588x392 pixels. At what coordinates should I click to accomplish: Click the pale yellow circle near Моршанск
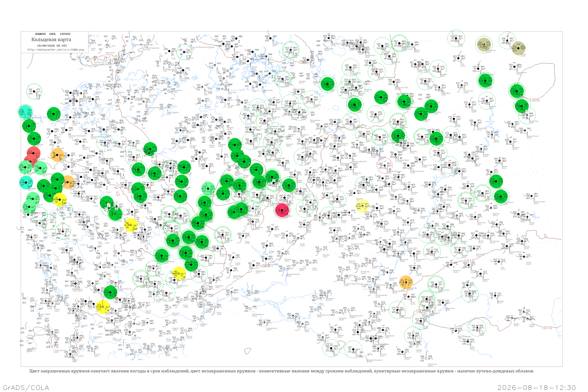(362, 206)
